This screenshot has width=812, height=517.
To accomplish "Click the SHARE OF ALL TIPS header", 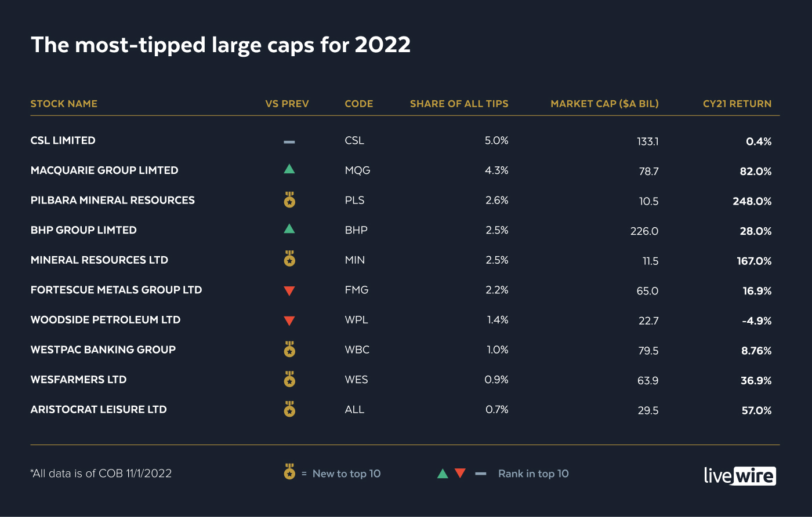I will 459,104.
